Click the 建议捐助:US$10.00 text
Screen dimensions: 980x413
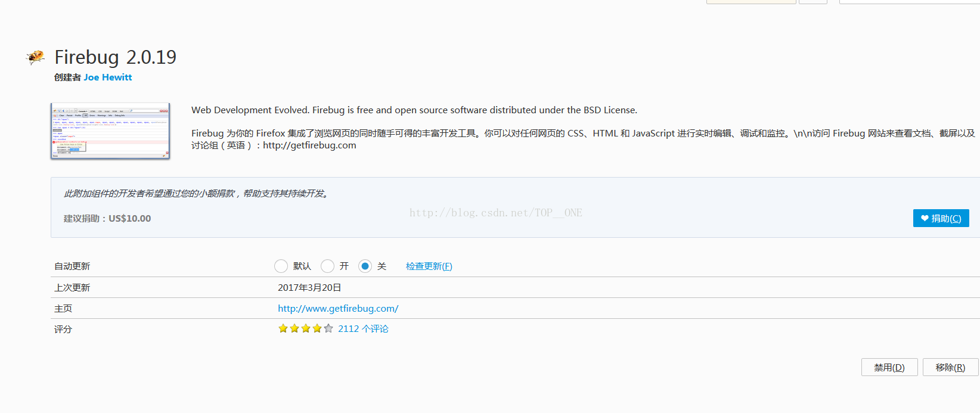tap(107, 219)
